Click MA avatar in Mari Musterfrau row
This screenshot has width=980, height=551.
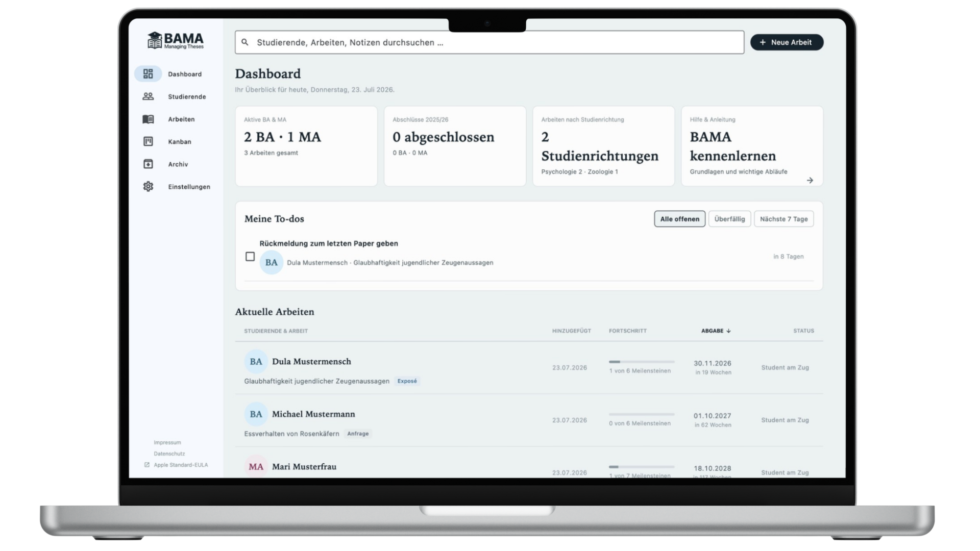coord(256,466)
